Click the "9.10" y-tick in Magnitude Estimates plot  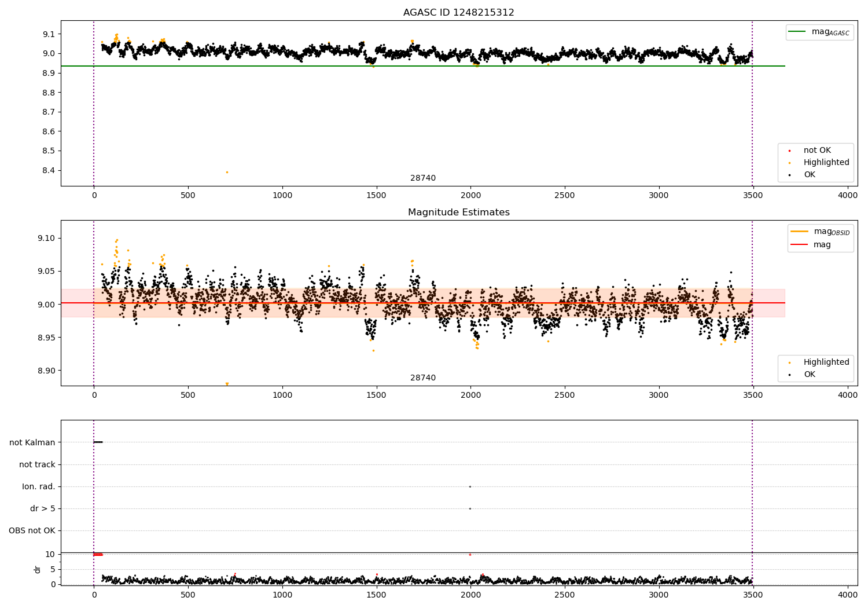click(x=46, y=239)
